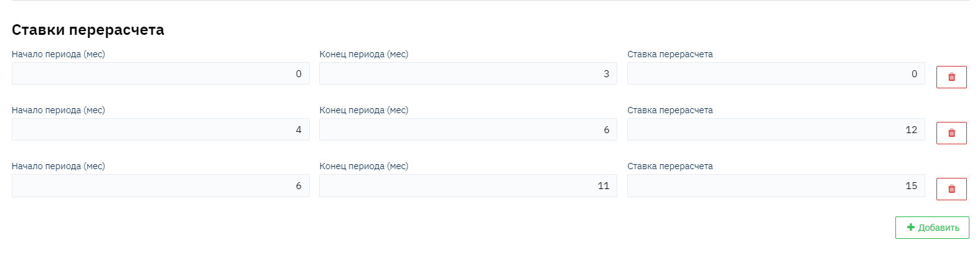Image resolution: width=980 pixels, height=255 pixels.
Task: Click second row Ставка перерасчета label
Action: tap(670, 110)
